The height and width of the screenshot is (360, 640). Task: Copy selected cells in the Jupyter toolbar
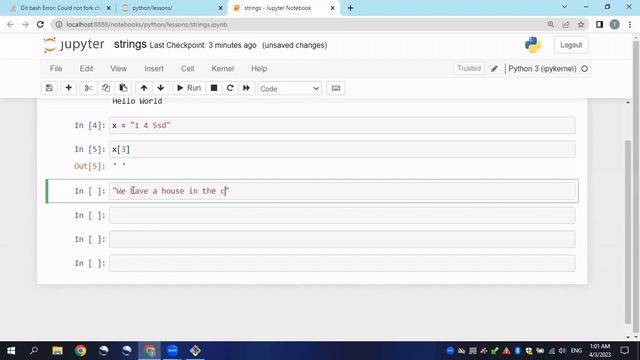(106, 88)
